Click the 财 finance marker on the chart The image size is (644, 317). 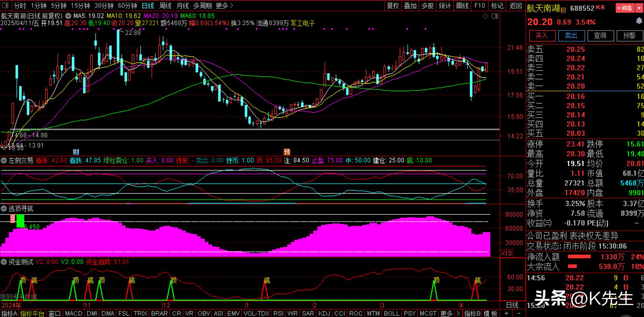tap(76, 152)
